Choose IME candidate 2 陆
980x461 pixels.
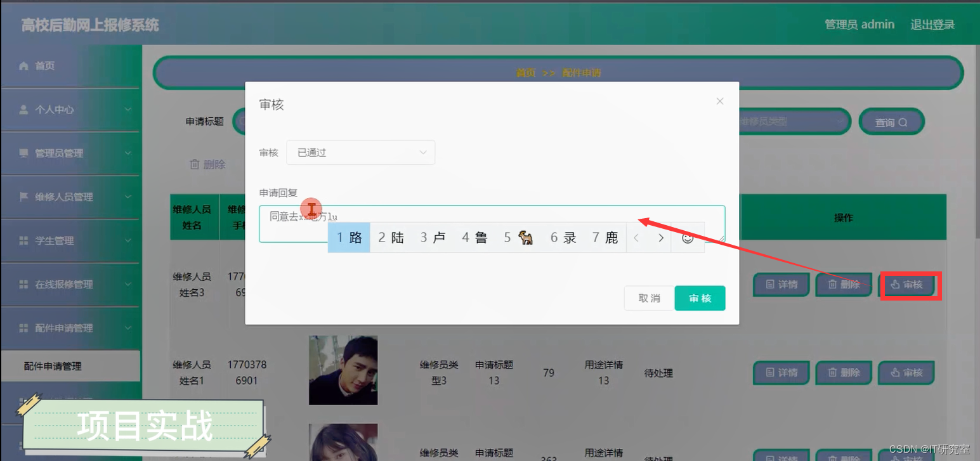point(391,238)
